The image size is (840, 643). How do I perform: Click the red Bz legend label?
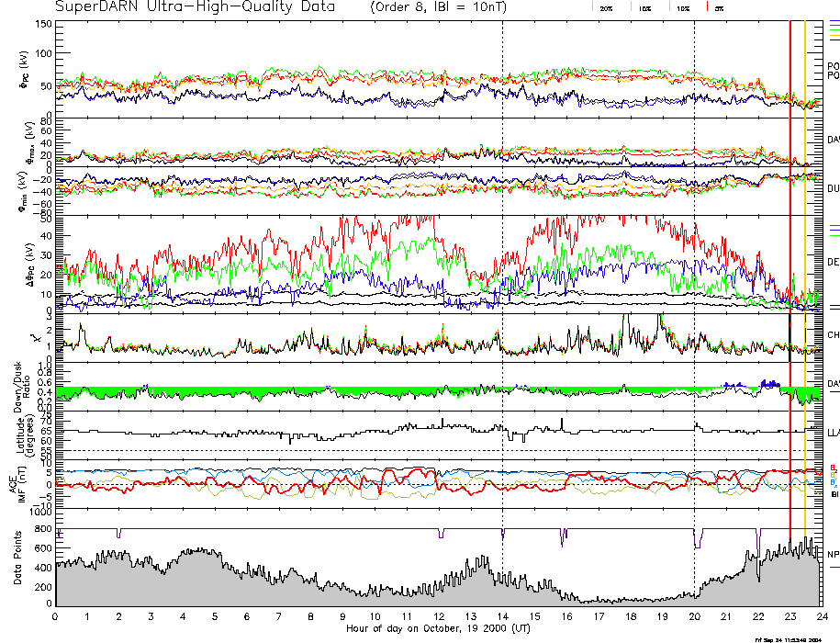point(833,467)
